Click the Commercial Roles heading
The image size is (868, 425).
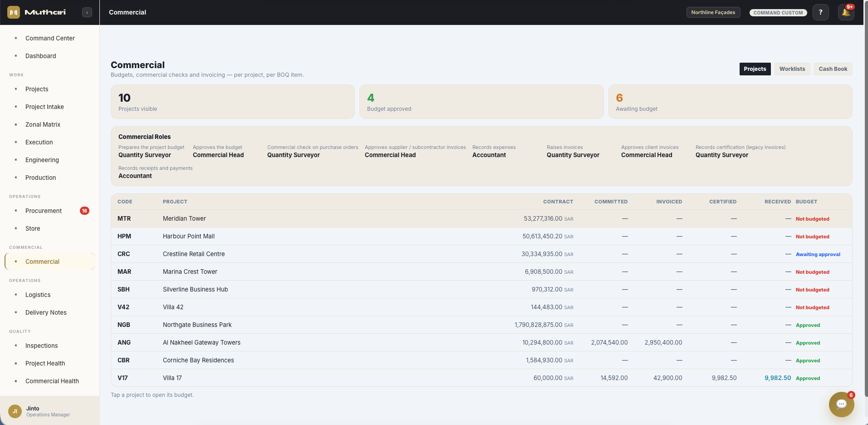click(145, 137)
